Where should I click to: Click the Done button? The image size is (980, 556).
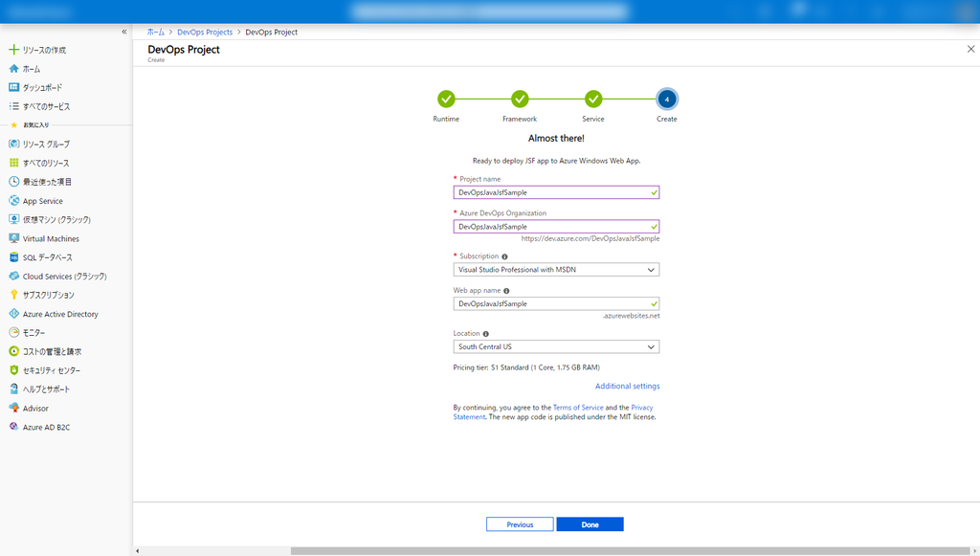[x=590, y=524]
